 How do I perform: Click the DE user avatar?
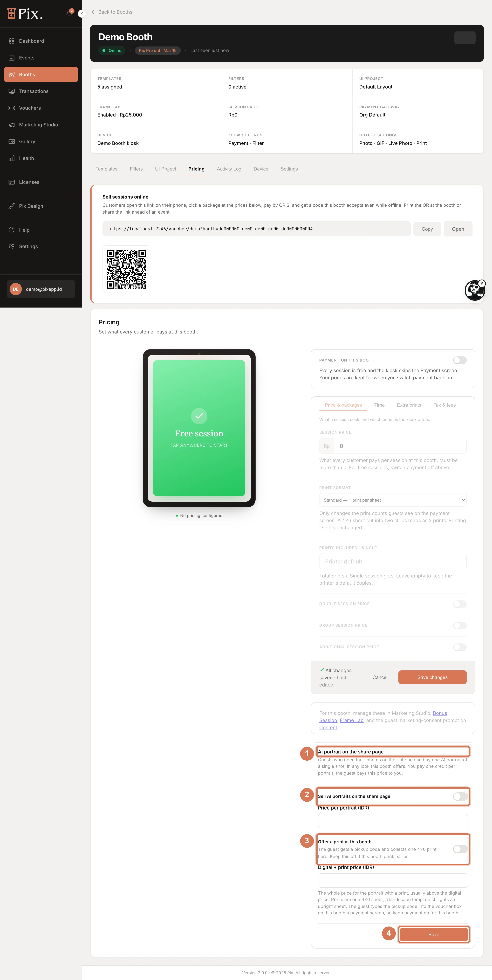coord(16,289)
